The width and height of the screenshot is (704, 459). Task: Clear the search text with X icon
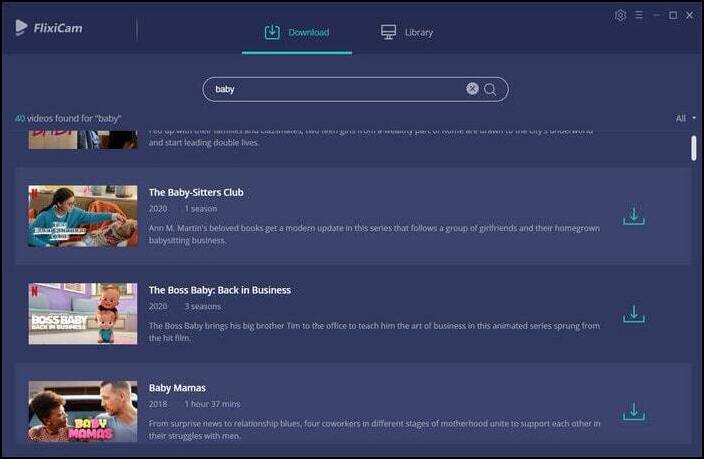click(472, 89)
